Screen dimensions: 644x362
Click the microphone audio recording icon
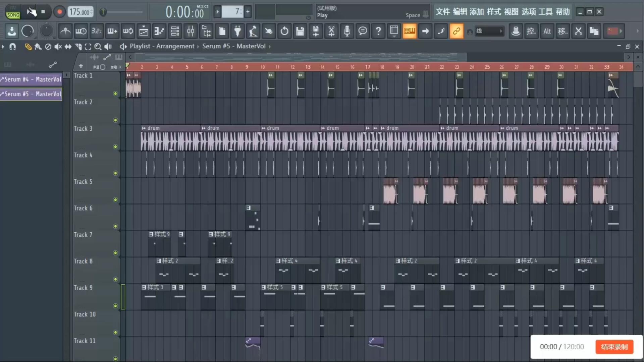coord(347,31)
